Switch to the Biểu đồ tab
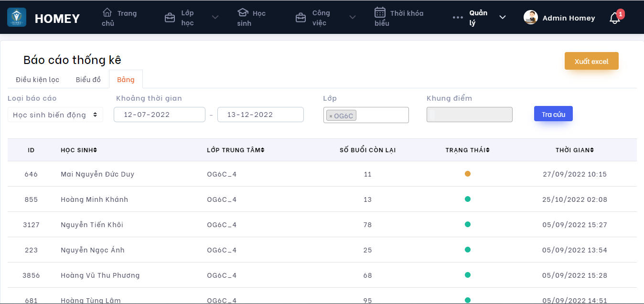Screen dimensions: 644x304 pos(88,80)
